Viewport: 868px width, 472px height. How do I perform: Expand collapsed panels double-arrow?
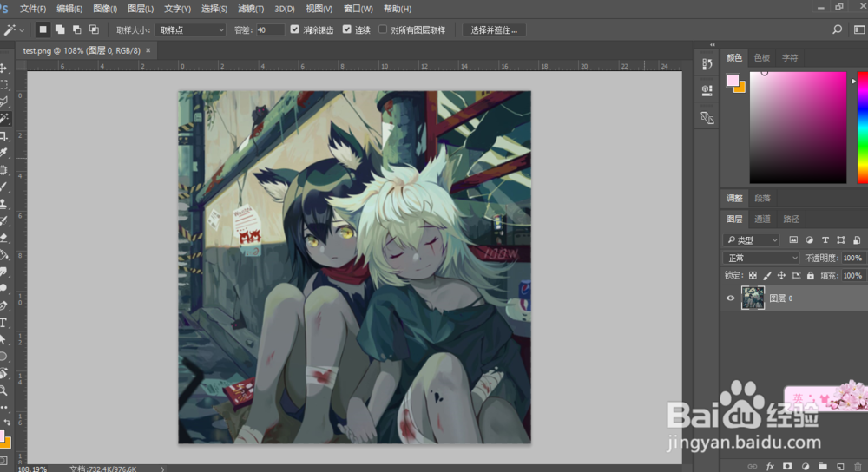[712, 45]
